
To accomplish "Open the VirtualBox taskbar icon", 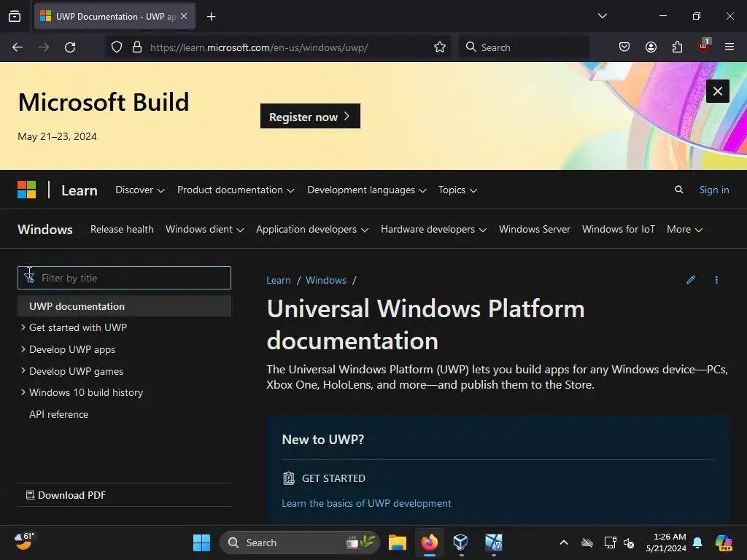I will (461, 542).
